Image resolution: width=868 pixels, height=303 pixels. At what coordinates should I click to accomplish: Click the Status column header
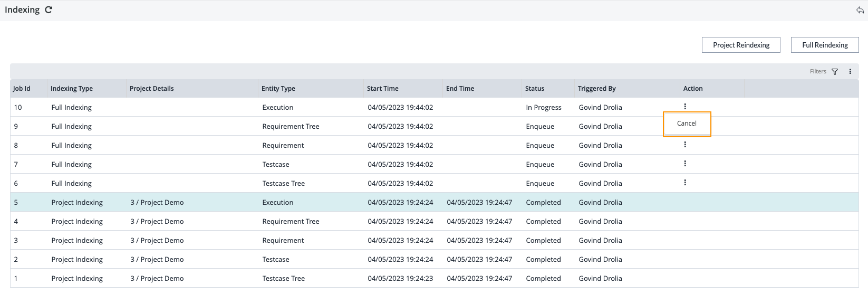(535, 89)
